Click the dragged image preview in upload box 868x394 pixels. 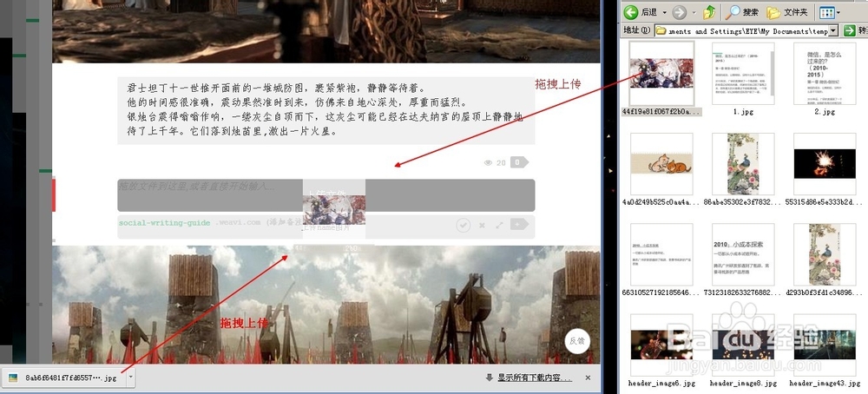tap(334, 209)
